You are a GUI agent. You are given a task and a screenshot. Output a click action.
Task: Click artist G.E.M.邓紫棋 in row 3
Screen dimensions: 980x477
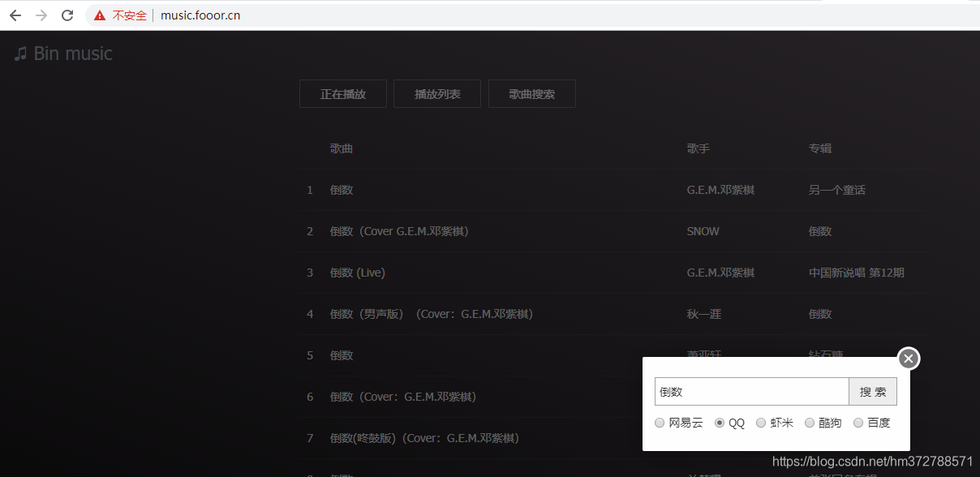click(721, 273)
